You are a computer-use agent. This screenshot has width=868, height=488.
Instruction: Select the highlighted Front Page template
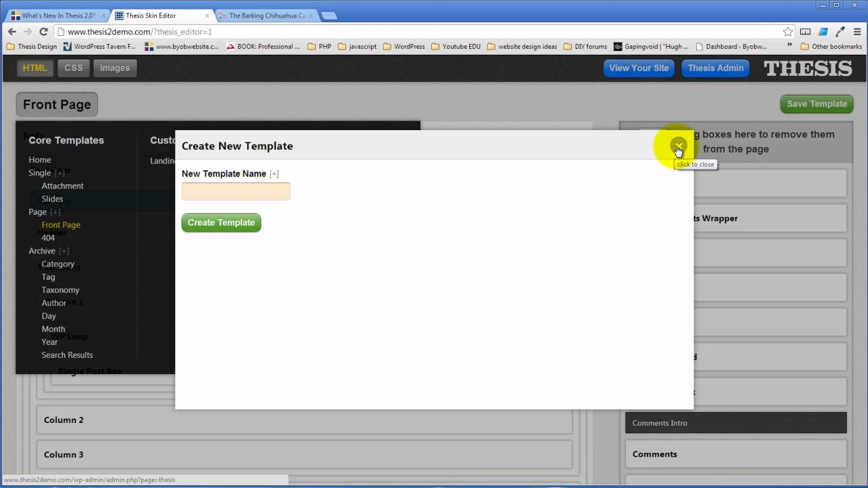pos(60,225)
